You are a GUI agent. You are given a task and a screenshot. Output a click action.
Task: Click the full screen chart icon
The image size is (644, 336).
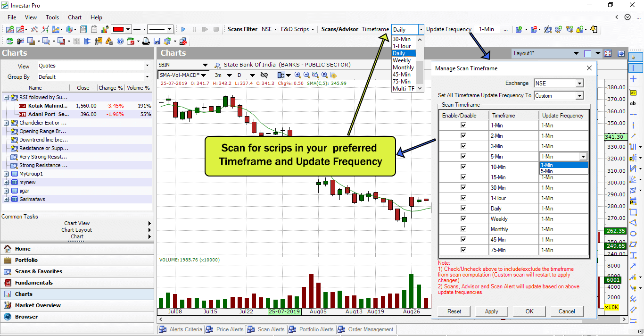[608, 54]
